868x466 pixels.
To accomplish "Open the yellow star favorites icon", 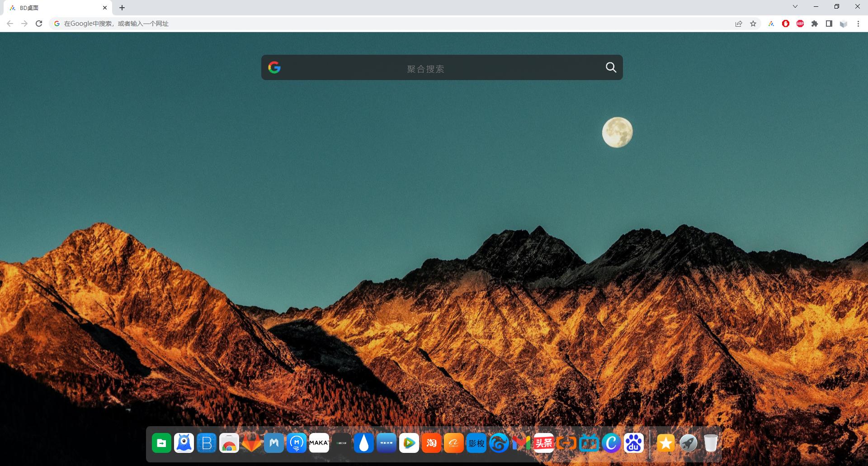I will (665, 443).
